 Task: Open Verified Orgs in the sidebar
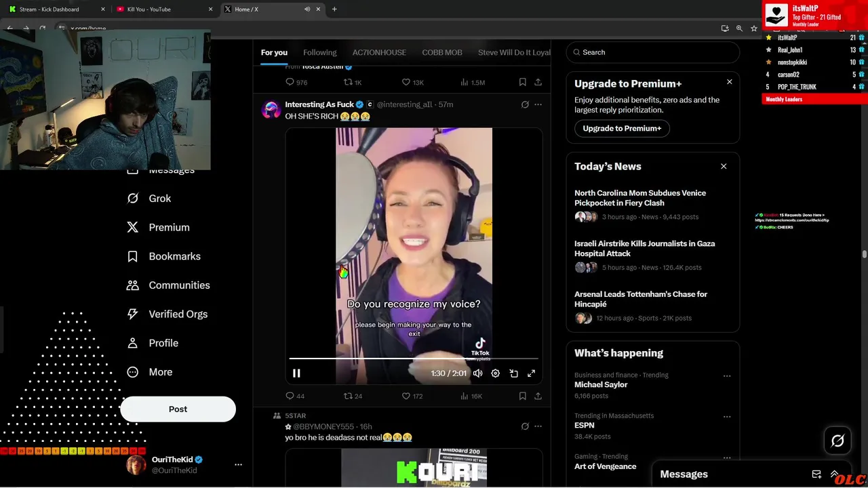[168, 314]
